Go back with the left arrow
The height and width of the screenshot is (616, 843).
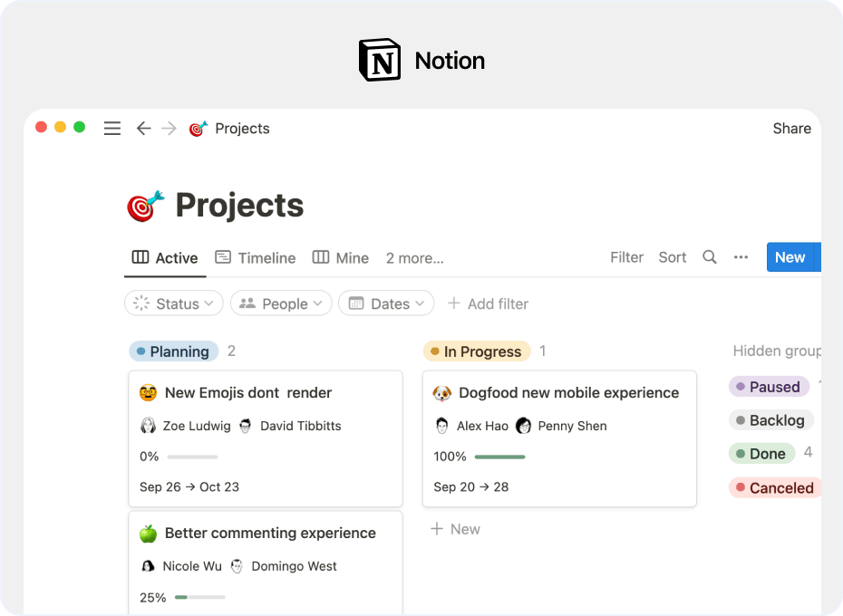[143, 129]
